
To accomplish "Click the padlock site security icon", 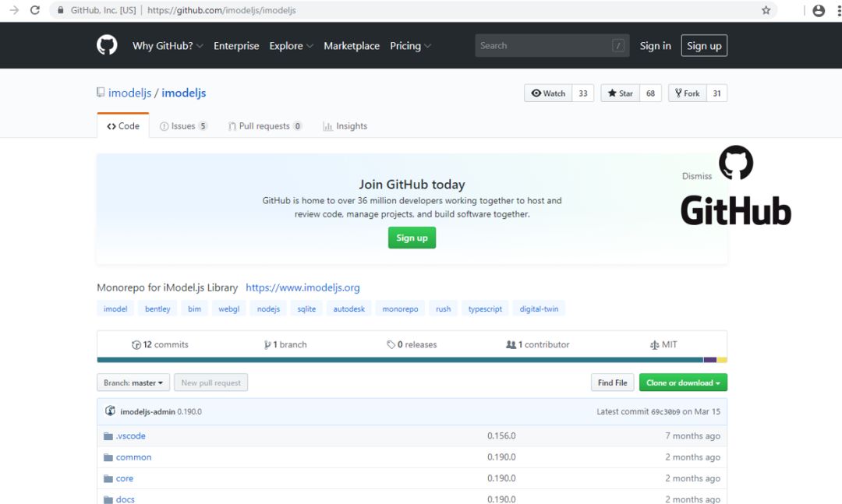I will point(61,10).
